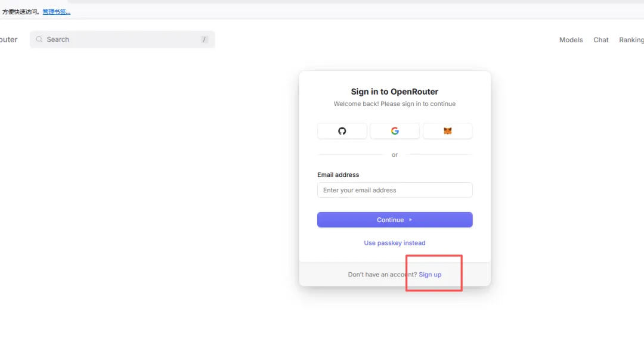Open the 管理书签 bookmarks link
Image resolution: width=644 pixels, height=364 pixels.
coord(56,11)
